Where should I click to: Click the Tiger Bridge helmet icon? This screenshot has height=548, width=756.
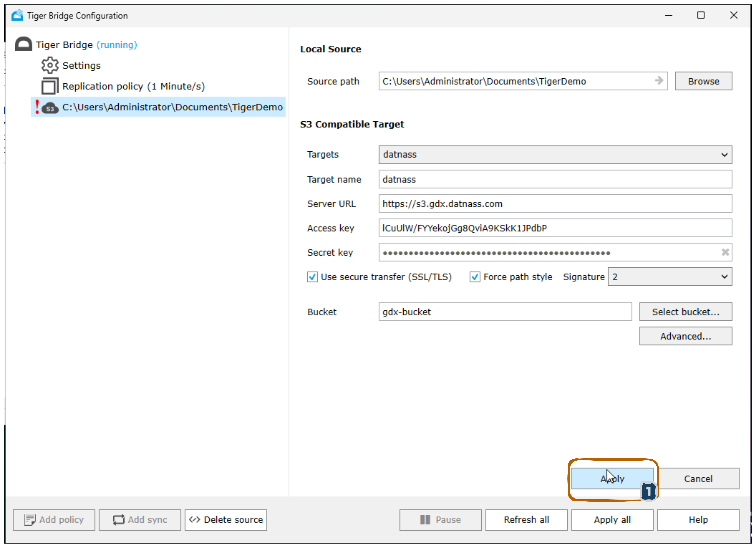[x=23, y=44]
